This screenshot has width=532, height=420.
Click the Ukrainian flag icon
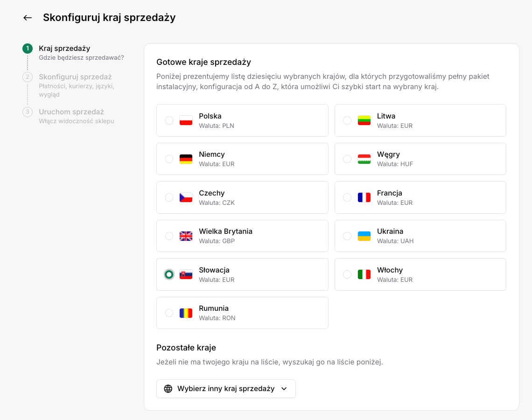click(364, 236)
